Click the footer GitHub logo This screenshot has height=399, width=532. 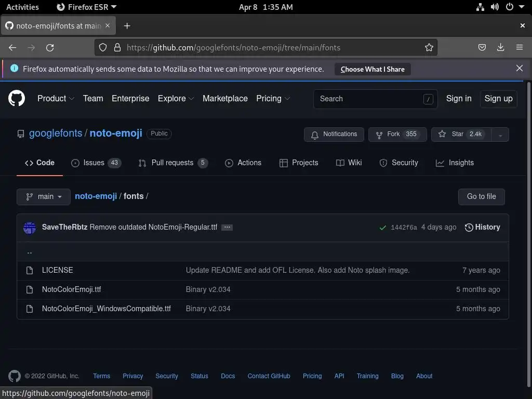tap(15, 376)
